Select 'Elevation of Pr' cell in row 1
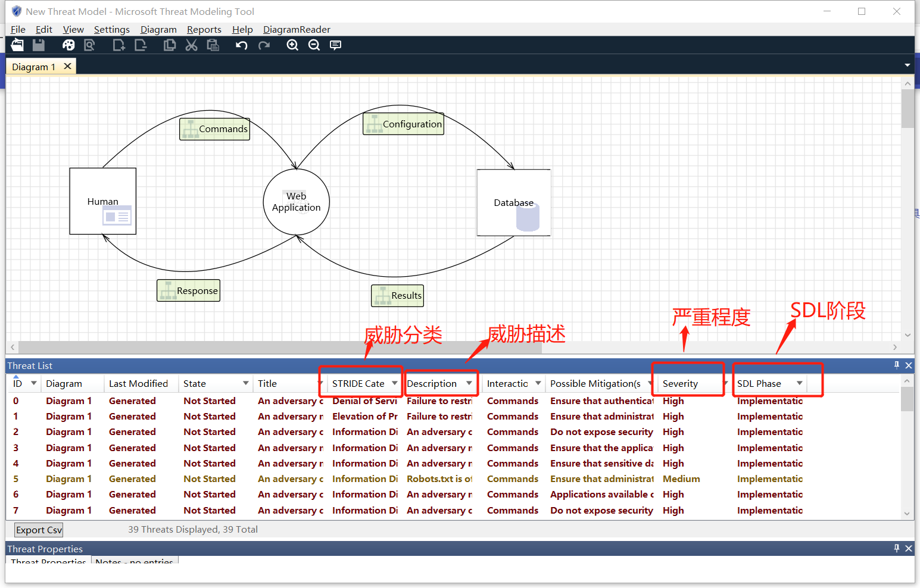This screenshot has width=920, height=588. (x=364, y=417)
